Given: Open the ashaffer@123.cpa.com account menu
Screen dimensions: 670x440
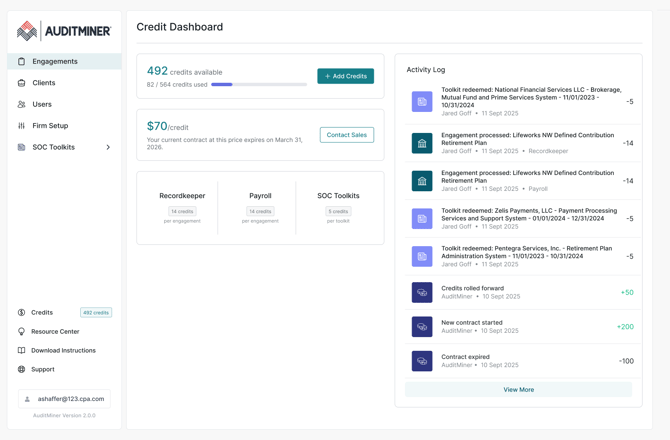Looking at the screenshot, I should (64, 399).
